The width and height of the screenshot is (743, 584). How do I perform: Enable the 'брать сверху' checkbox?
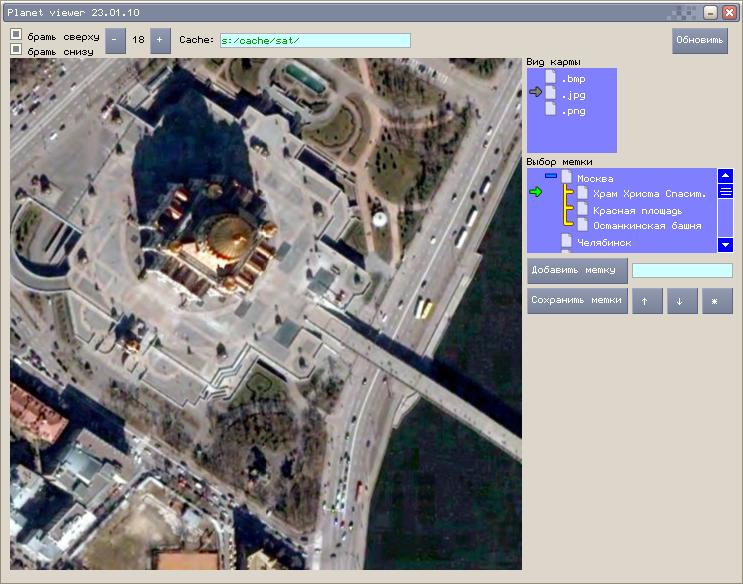(16, 34)
